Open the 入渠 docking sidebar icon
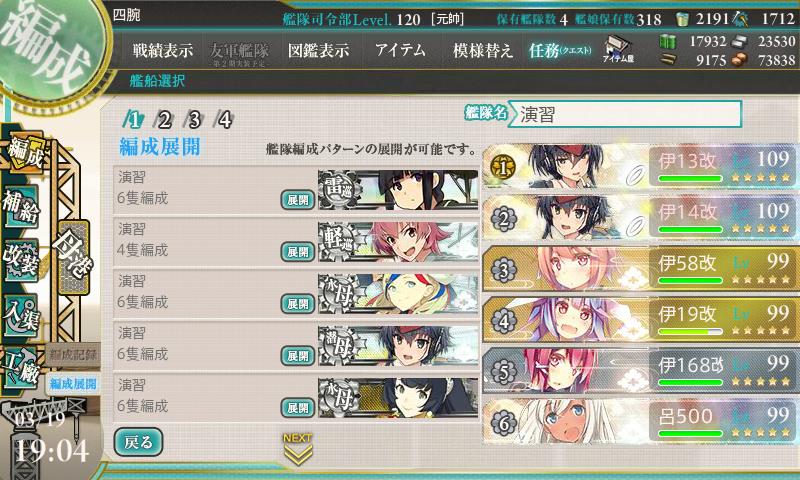The height and width of the screenshot is (480, 800). 21,314
